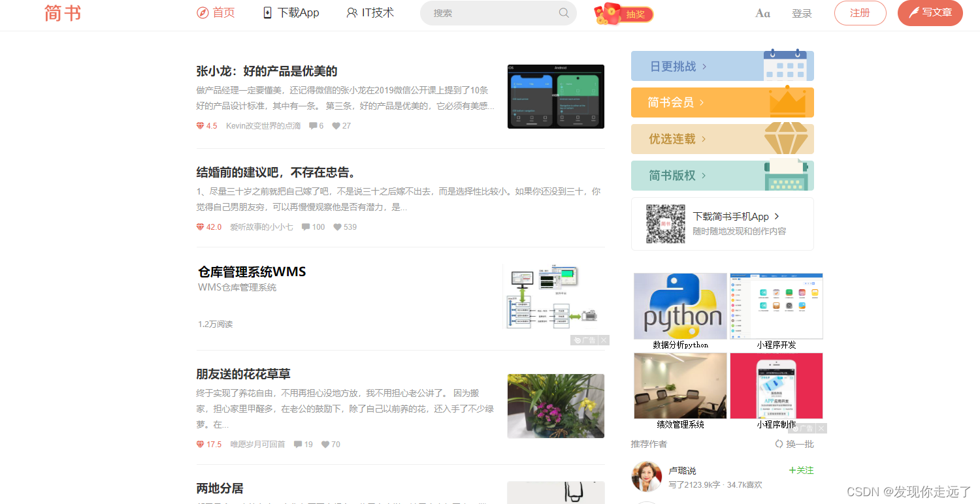The width and height of the screenshot is (980, 504).
Task: Click diamond icon beside 42.0
Action: [x=200, y=227]
